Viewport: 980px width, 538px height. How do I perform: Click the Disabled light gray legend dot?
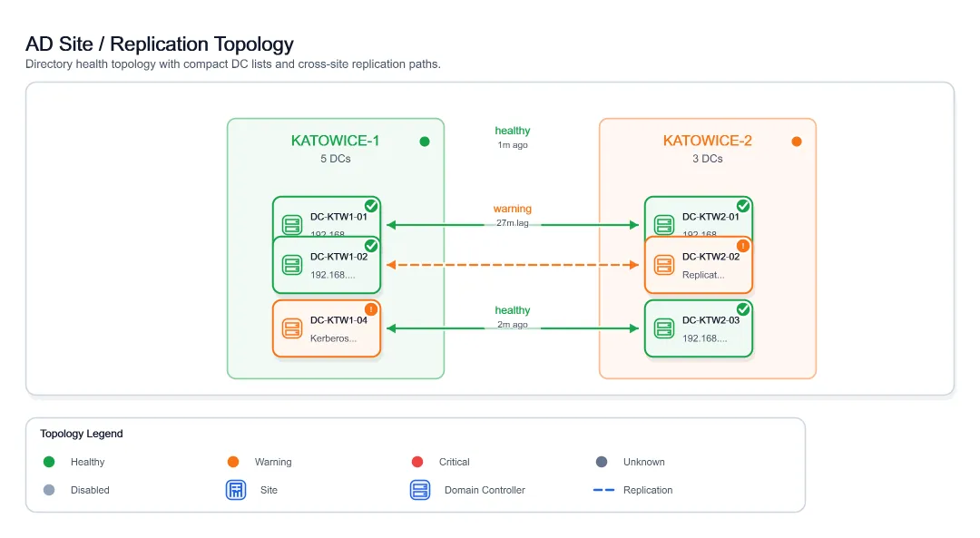click(49, 490)
